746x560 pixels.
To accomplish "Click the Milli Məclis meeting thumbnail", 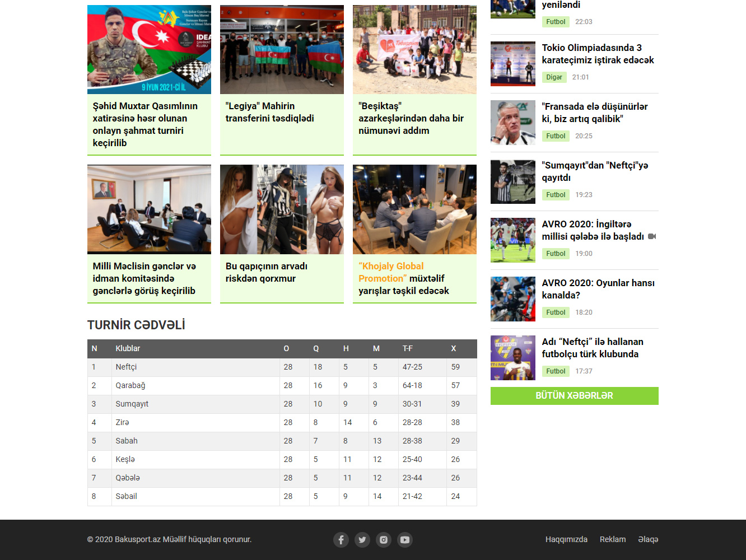I will coord(149,209).
